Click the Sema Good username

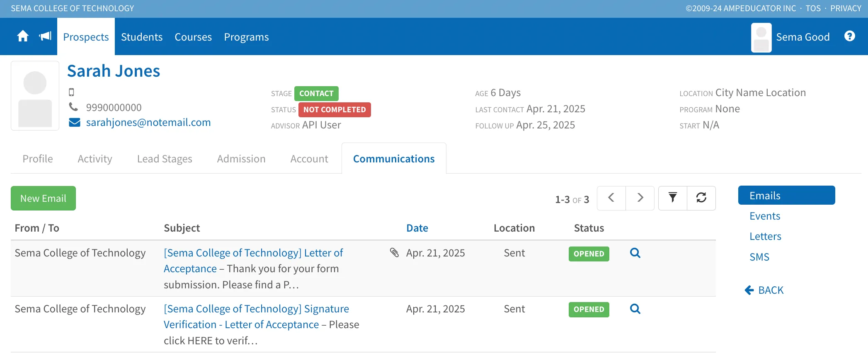pos(803,37)
